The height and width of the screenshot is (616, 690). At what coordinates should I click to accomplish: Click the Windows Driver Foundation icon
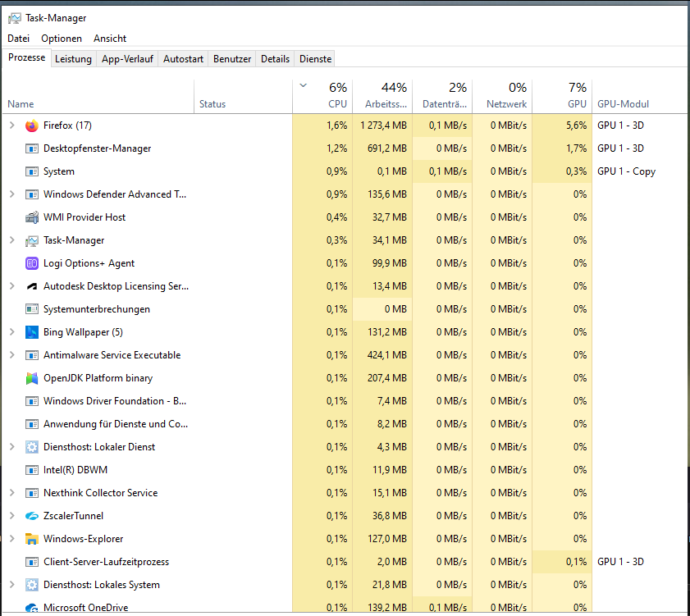tap(32, 401)
